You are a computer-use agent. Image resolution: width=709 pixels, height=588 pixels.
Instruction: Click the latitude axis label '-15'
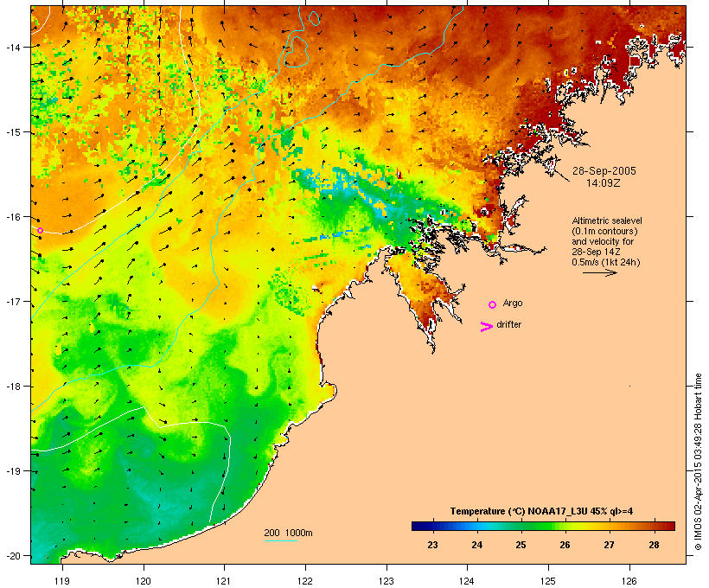(x=13, y=132)
